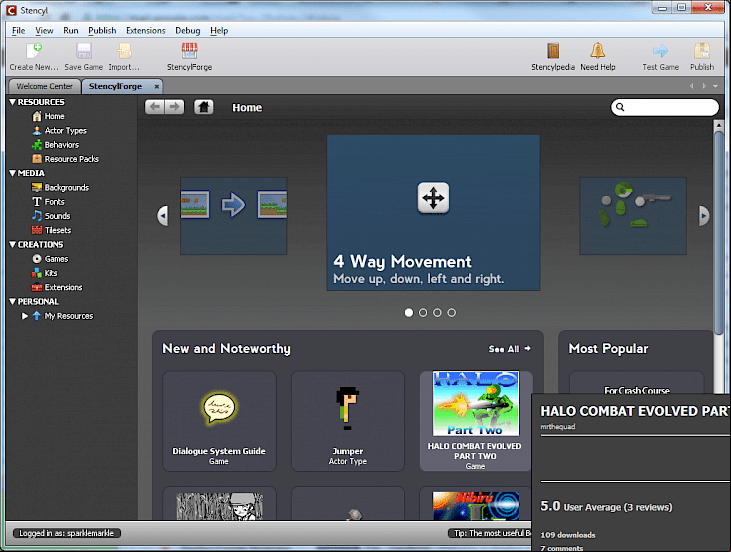Click the mrthequad author name
The image size is (731, 552).
[558, 427]
